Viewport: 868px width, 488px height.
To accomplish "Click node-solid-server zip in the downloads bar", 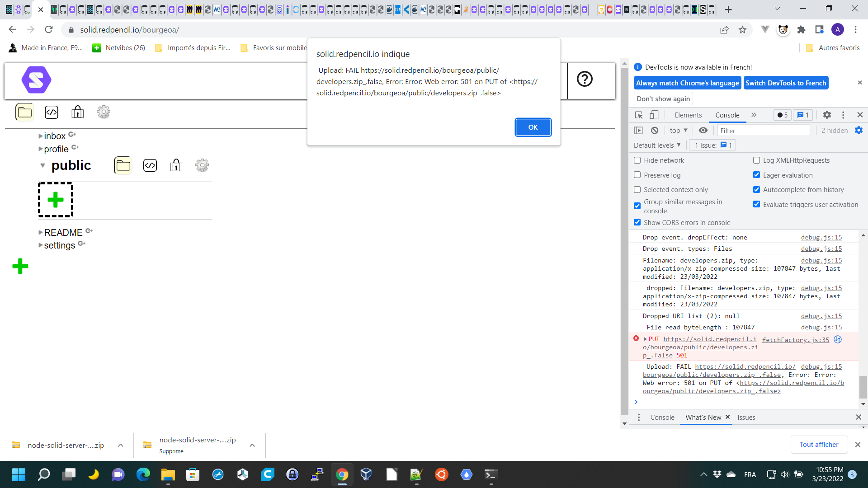I will pyautogui.click(x=66, y=445).
